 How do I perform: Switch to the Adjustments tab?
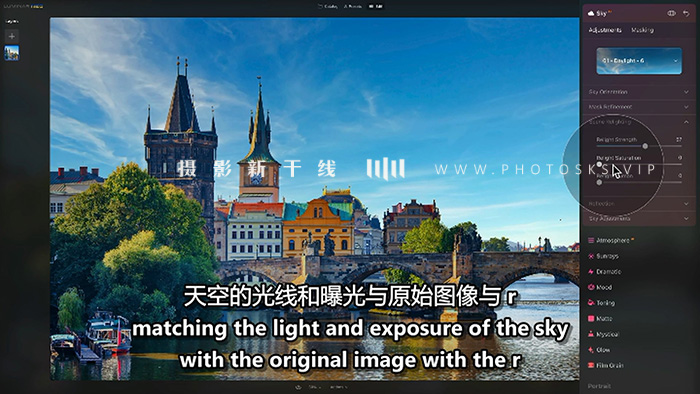point(605,30)
